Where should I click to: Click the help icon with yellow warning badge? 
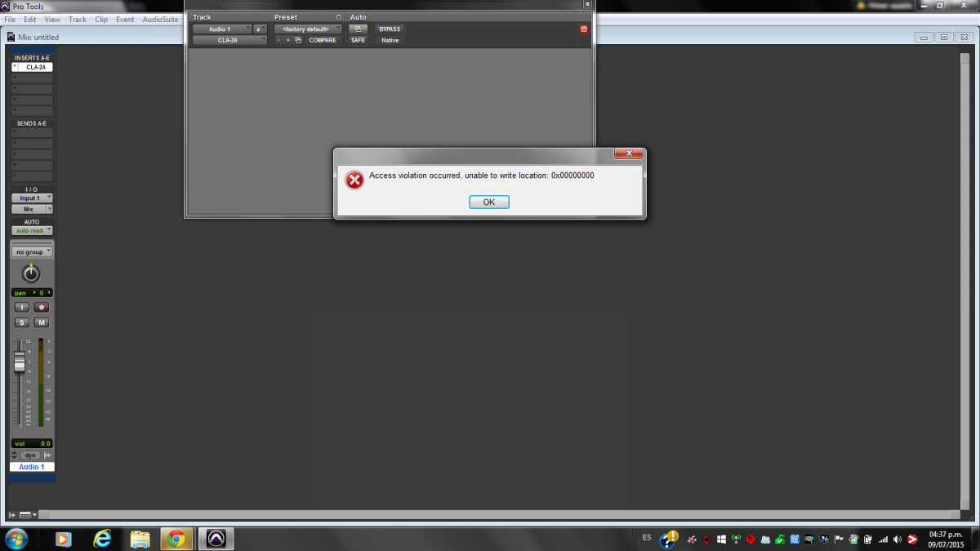[670, 538]
